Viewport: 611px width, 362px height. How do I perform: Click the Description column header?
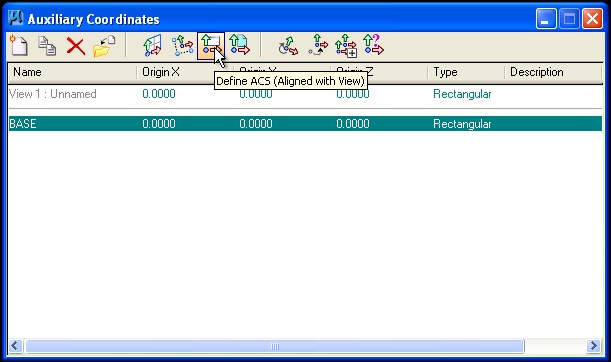pyautogui.click(x=554, y=72)
